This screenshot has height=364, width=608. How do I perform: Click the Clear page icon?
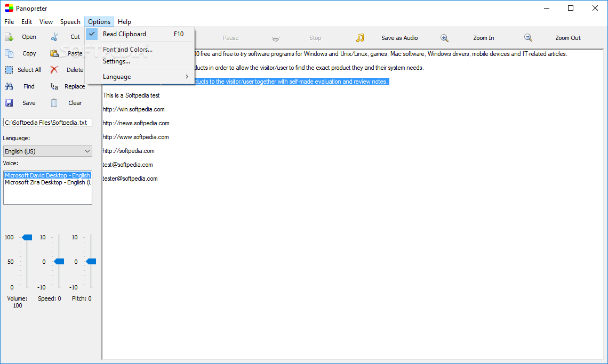coord(54,103)
